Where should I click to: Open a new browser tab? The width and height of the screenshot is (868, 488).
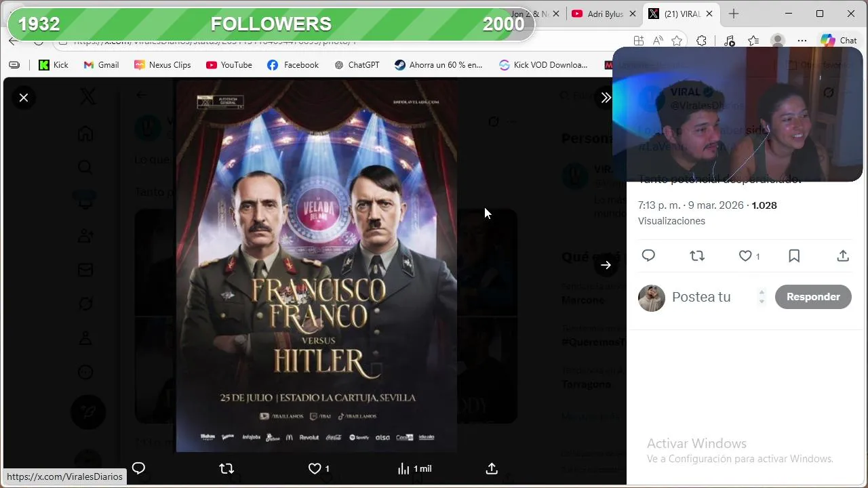tap(734, 14)
